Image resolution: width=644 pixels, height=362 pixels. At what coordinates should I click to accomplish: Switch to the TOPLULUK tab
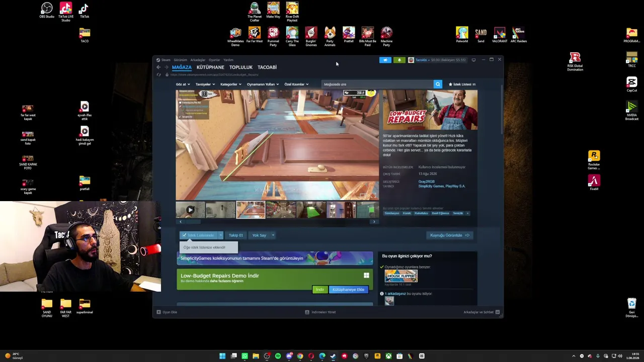pos(241,67)
